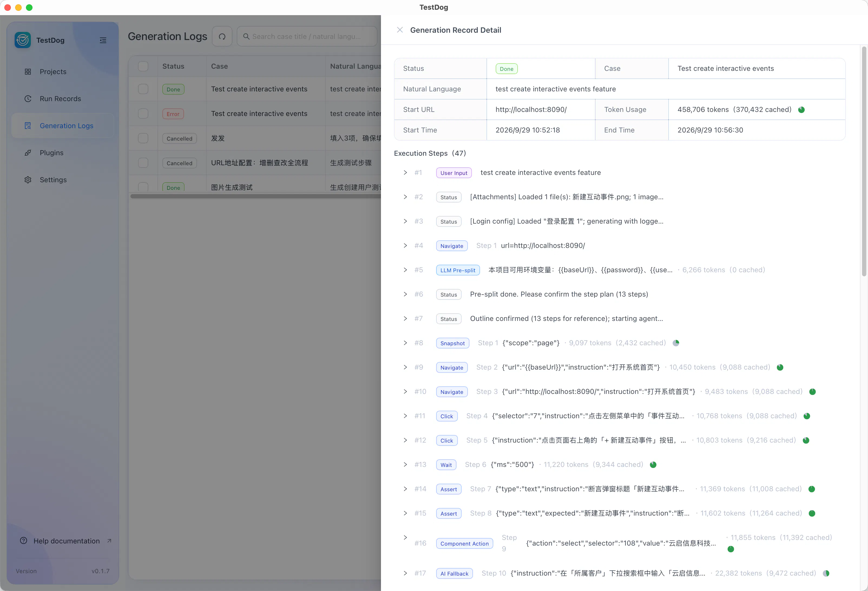Screen dimensions: 868x591
Task: Close the Generation Record Detail panel
Action: (x=400, y=30)
